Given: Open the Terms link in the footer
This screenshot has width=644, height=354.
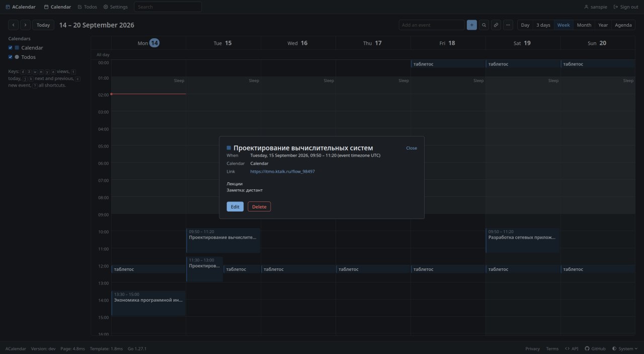Looking at the screenshot, I should click(552, 348).
